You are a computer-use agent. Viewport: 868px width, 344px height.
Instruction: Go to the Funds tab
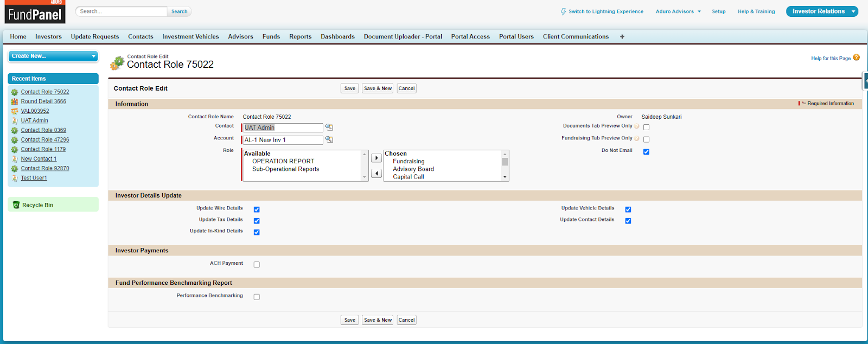click(x=271, y=36)
